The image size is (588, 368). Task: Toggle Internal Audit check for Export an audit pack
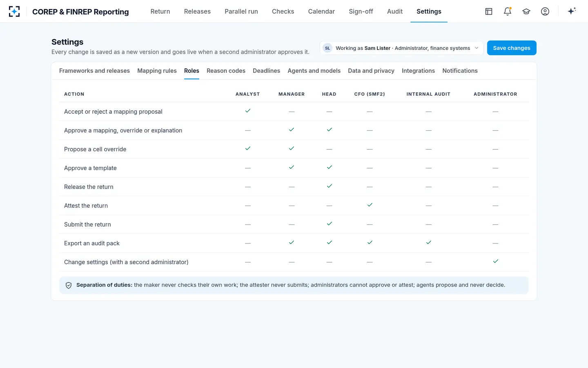click(429, 242)
